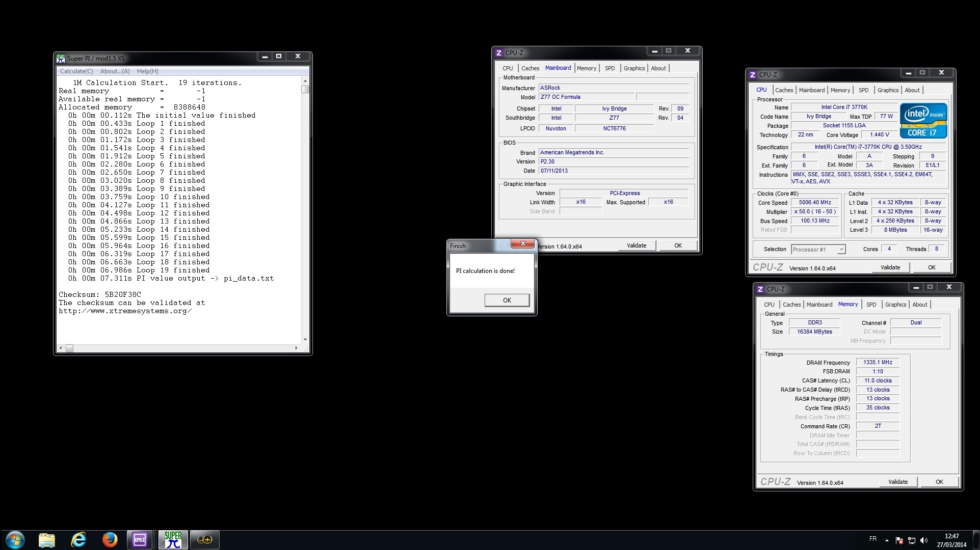Viewport: 980px width, 550px height.
Task: Open SPD tab in Memory window
Action: pos(871,305)
